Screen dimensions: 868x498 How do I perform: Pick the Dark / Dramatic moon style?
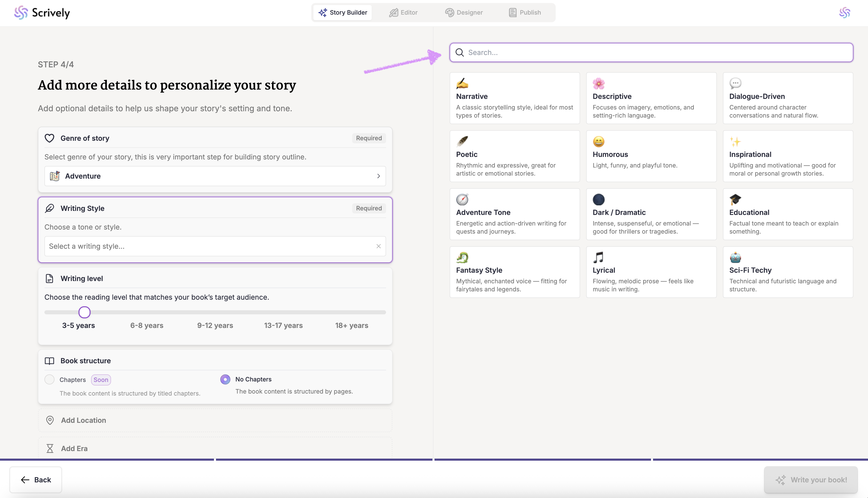pyautogui.click(x=651, y=214)
